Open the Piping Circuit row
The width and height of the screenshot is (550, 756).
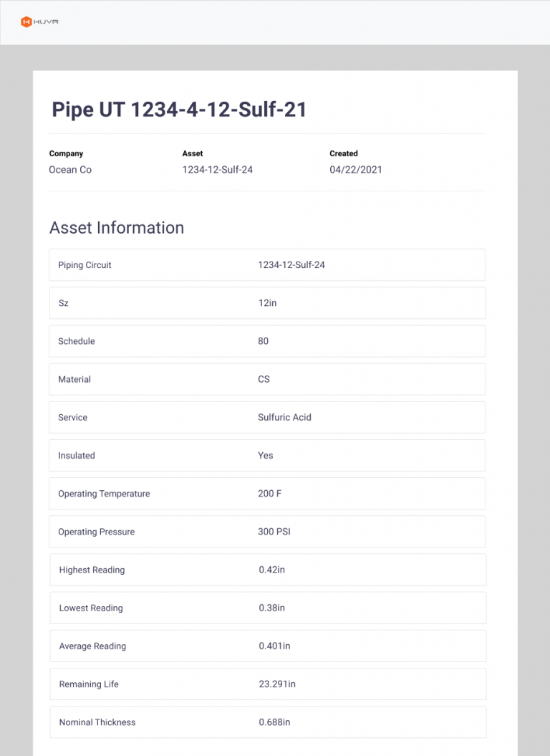point(267,264)
